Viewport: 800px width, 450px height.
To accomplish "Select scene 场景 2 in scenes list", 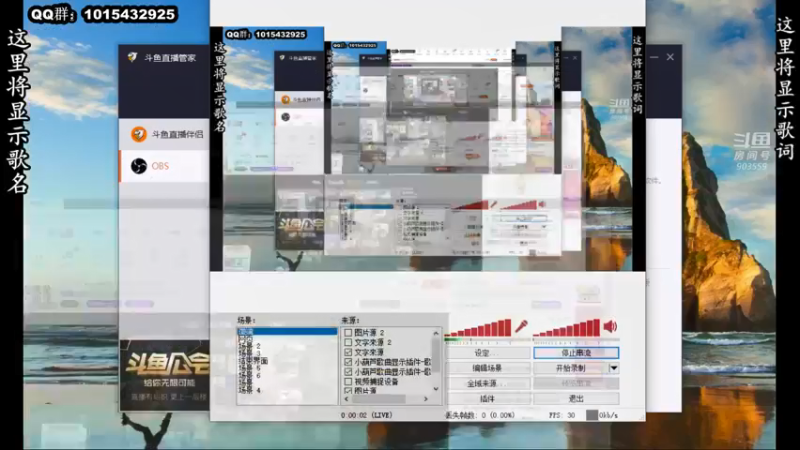I will (249, 346).
